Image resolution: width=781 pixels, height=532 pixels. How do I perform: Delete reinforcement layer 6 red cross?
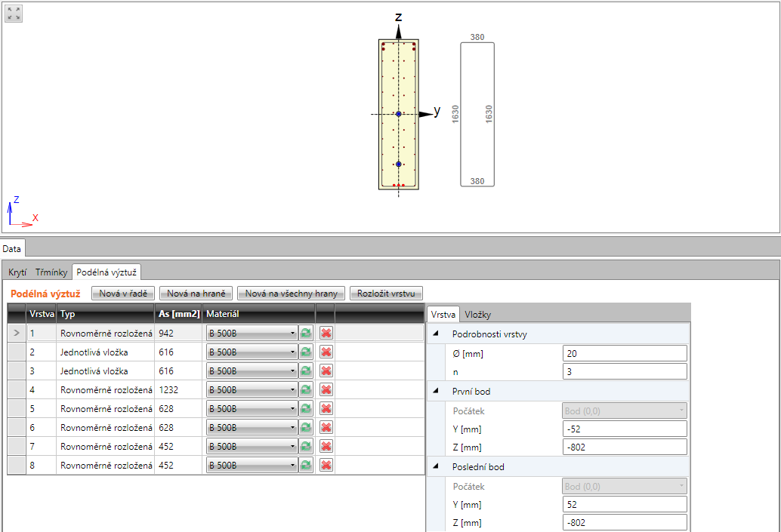(326, 428)
